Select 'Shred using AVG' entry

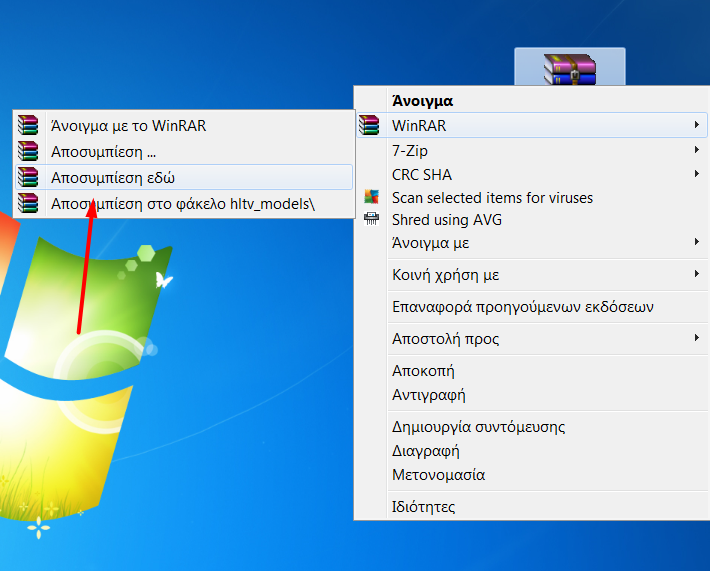click(x=532, y=220)
